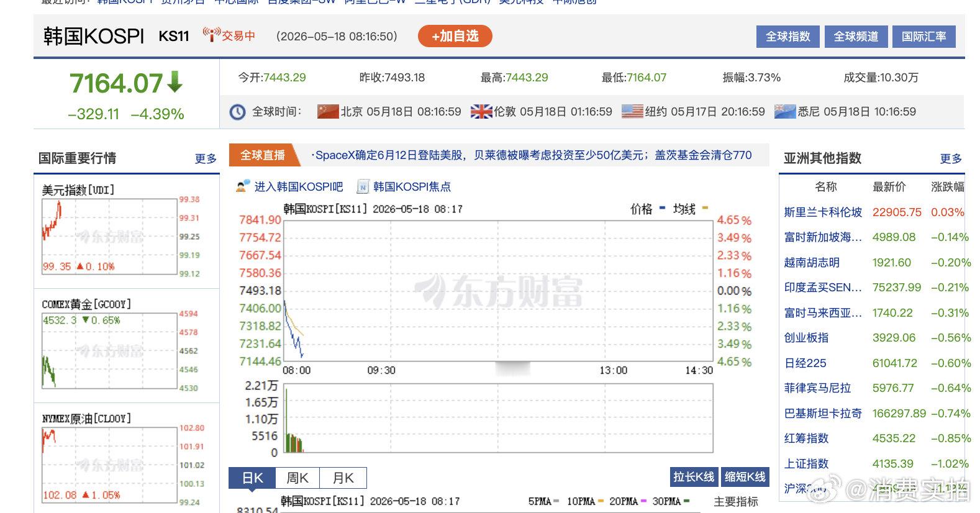The width and height of the screenshot is (980, 513).
Task: Click the Australia flag next to 悉尼
Action: (785, 112)
